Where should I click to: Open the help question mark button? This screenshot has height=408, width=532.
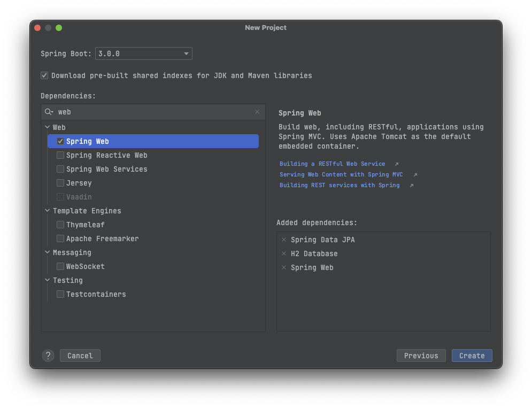coord(48,356)
